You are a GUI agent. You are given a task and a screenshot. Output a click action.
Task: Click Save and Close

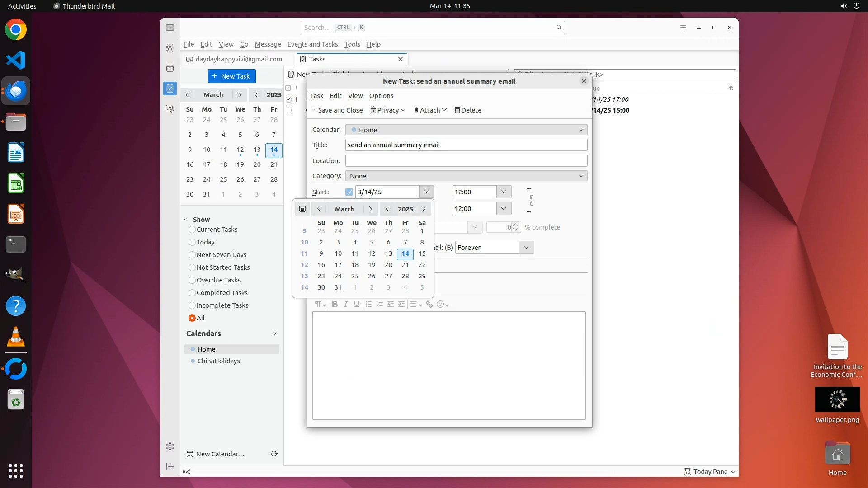click(x=337, y=110)
